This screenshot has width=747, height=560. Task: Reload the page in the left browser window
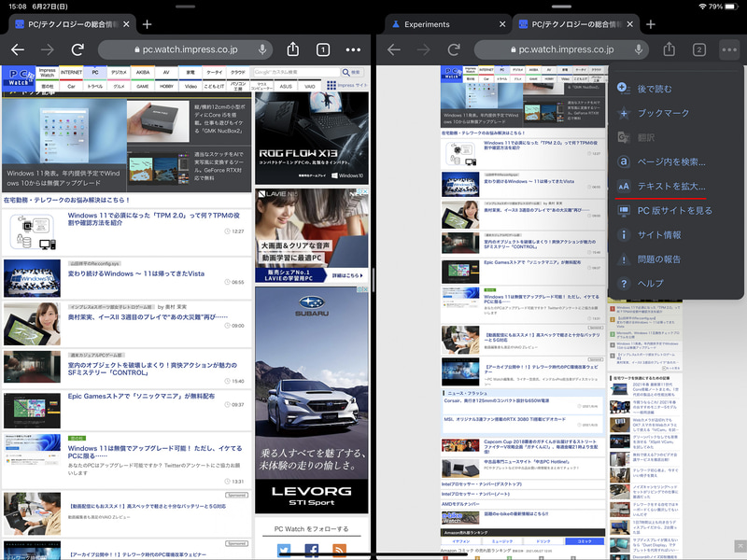click(78, 49)
